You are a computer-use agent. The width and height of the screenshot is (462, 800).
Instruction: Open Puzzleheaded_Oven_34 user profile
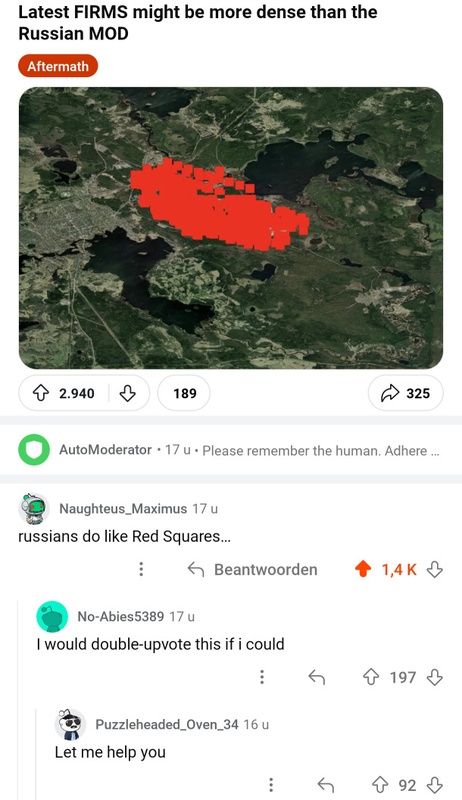click(x=166, y=724)
